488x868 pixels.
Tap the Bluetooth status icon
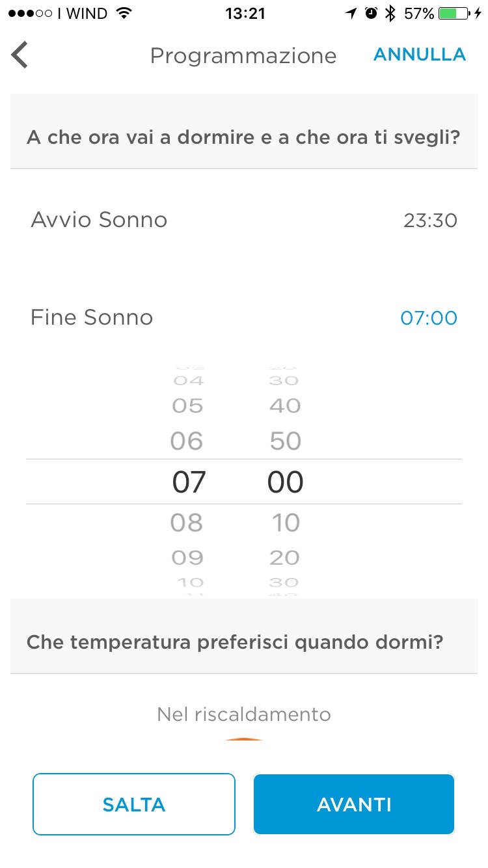(x=390, y=13)
